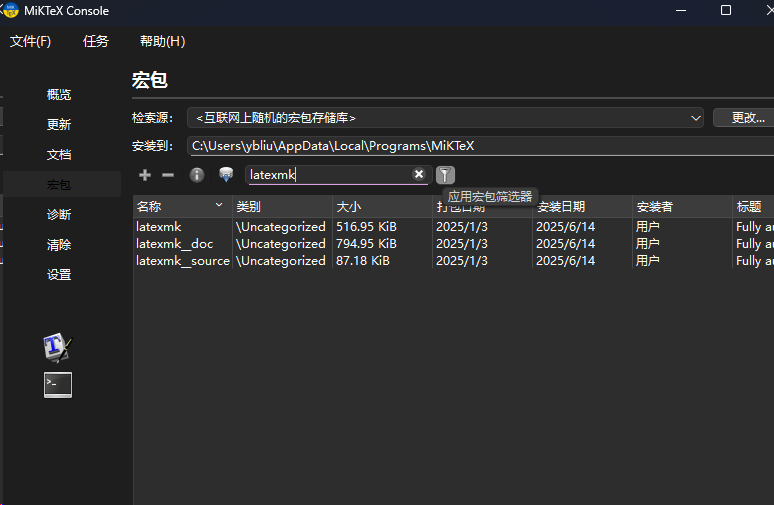Image resolution: width=774 pixels, height=505 pixels.
Task: Go to the 概览 page
Action: click(x=59, y=94)
